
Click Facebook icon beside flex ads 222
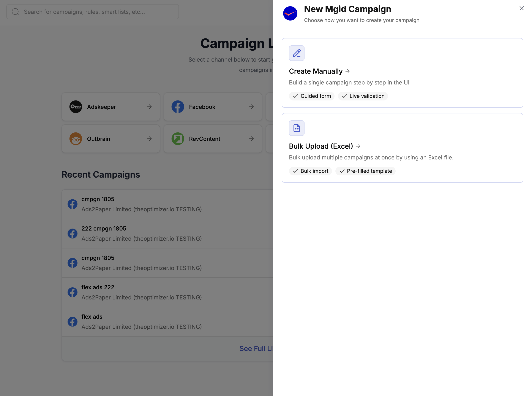click(72, 293)
